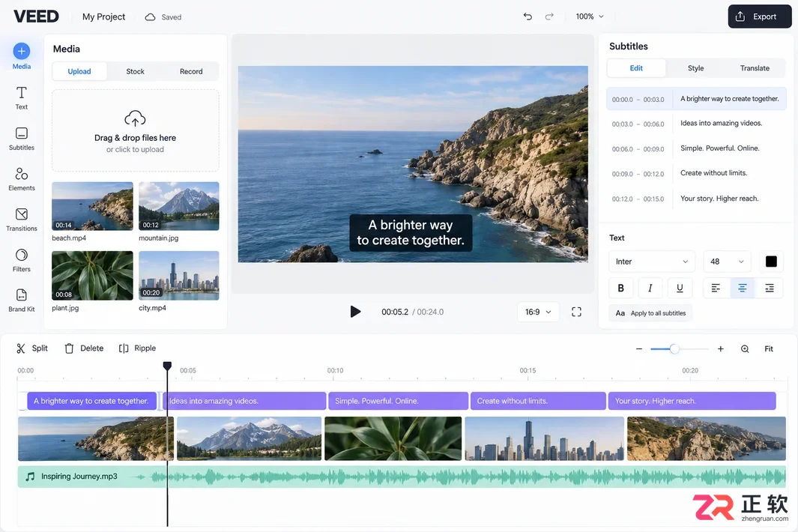Viewport: 798px width, 532px height.
Task: Toggle italic subtitle formatting
Action: click(650, 288)
